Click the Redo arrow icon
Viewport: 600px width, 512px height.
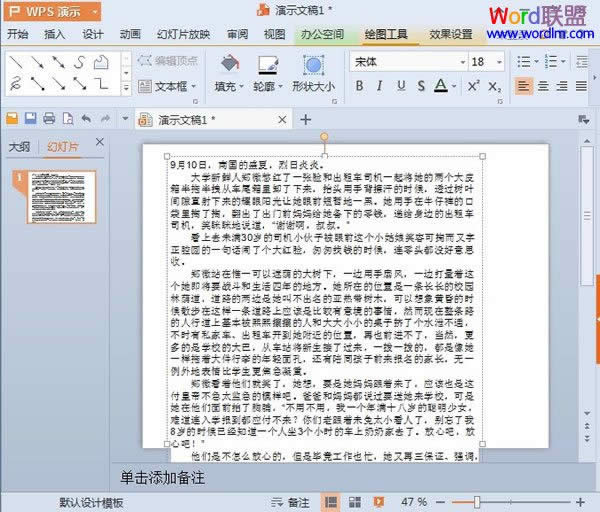coord(105,119)
